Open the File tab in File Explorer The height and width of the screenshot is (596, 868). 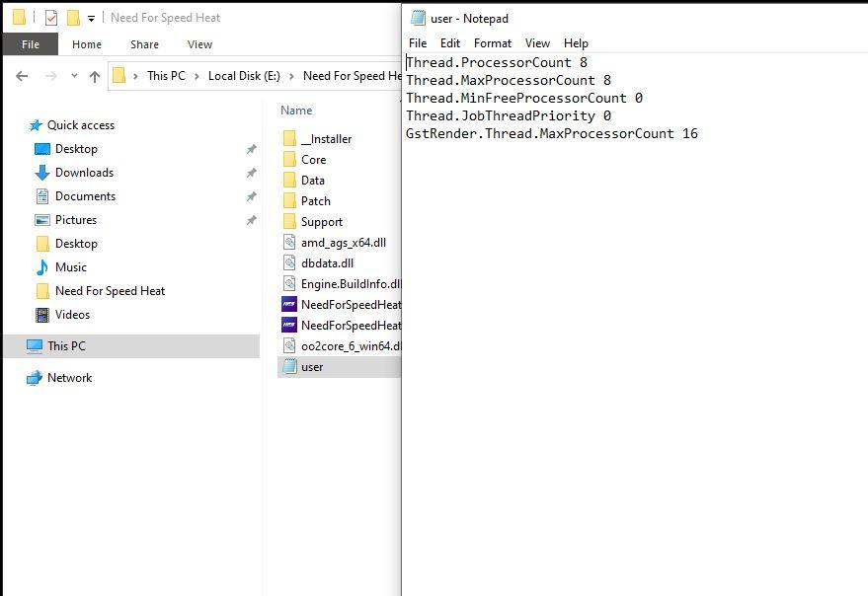click(x=31, y=44)
